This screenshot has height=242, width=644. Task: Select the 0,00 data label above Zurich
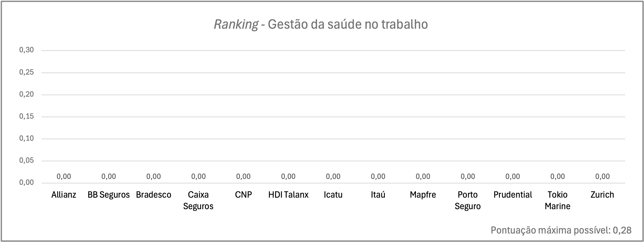(603, 176)
